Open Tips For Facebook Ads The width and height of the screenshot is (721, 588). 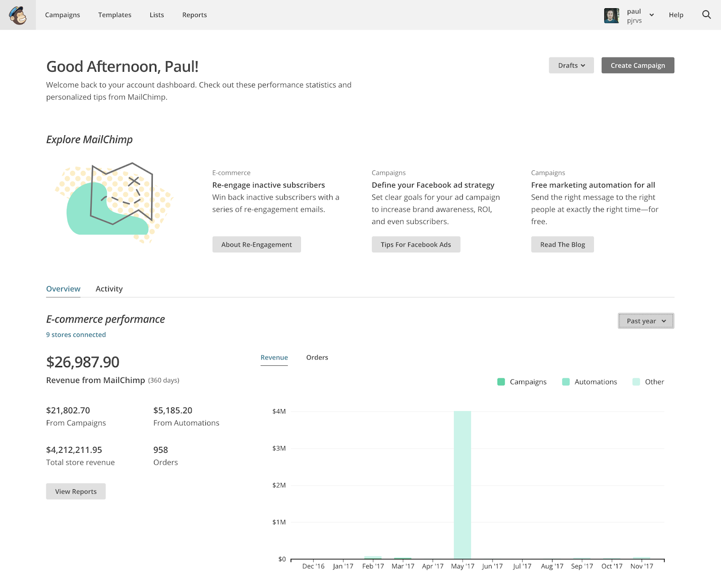click(415, 244)
